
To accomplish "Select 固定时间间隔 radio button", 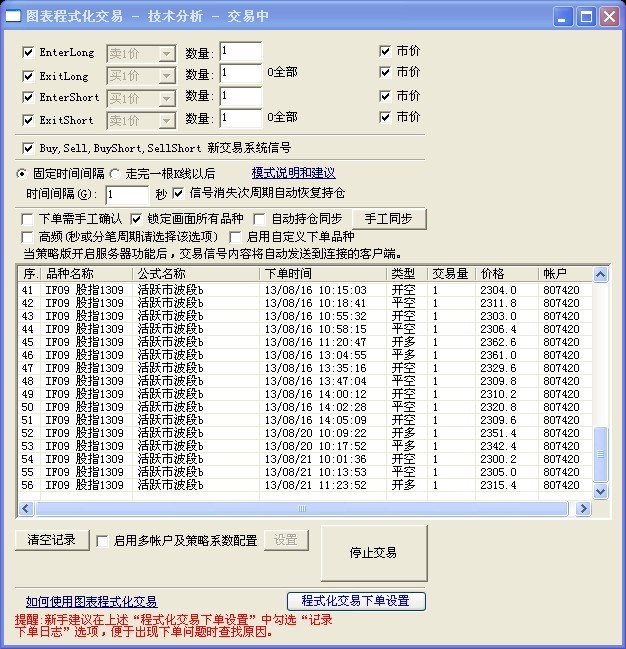I will tap(22, 174).
